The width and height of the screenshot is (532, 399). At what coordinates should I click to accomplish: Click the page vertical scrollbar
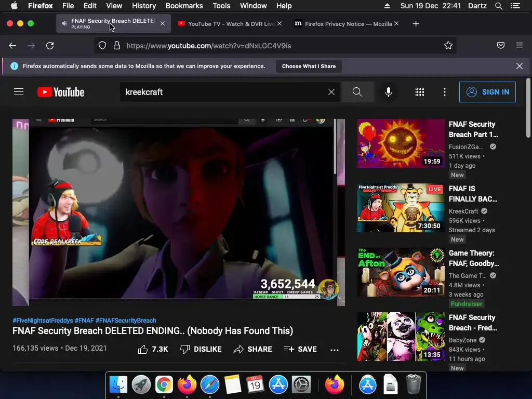pyautogui.click(x=528, y=108)
